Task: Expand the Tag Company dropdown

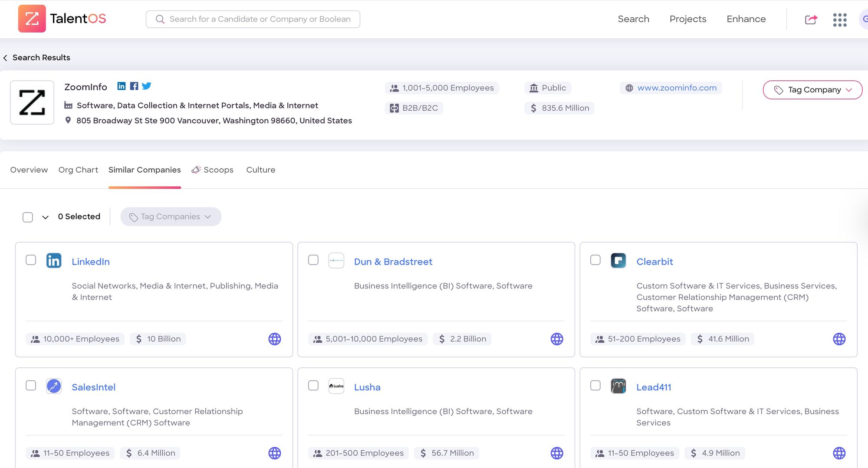Action: (x=812, y=90)
